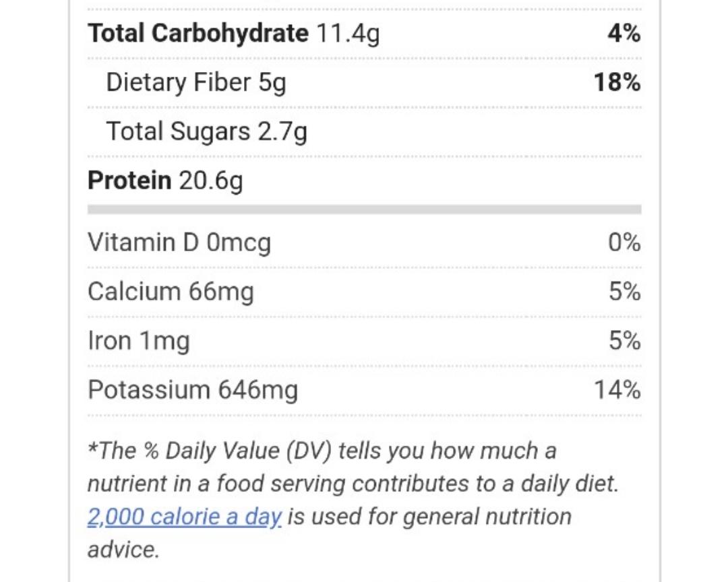Click the Total Carbohydrate 11.4g label
The height and width of the screenshot is (582, 728).
click(x=233, y=33)
